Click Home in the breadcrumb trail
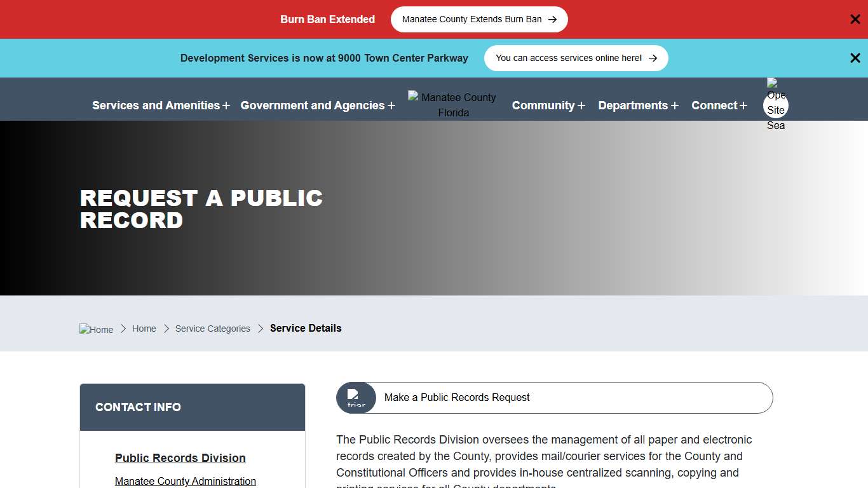The height and width of the screenshot is (488, 868). tap(144, 329)
